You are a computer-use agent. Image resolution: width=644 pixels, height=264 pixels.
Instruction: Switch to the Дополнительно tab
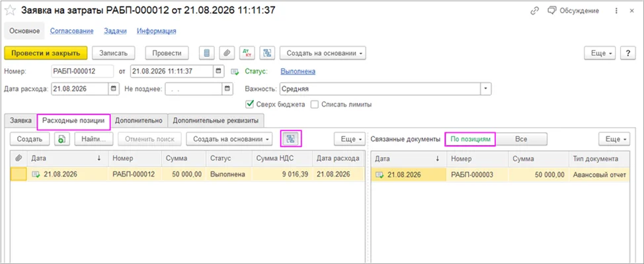click(139, 120)
